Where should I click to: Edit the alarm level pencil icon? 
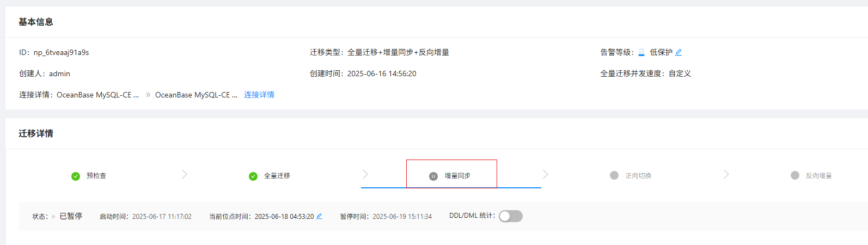click(x=678, y=52)
